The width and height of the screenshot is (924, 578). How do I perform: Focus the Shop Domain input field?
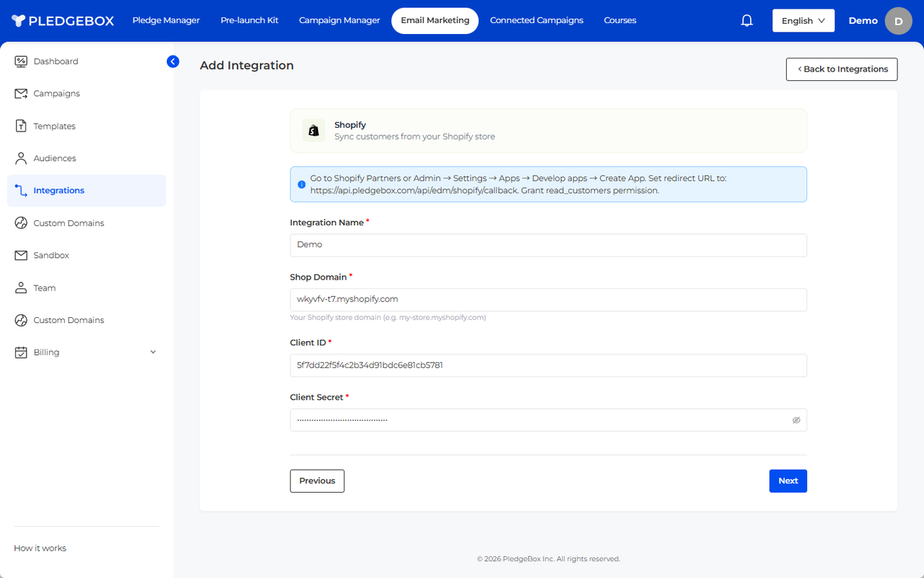(x=548, y=300)
